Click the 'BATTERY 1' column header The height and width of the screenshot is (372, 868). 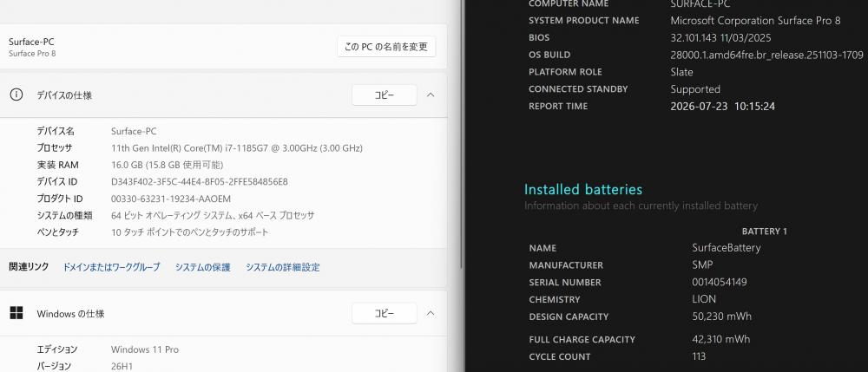[x=765, y=231]
